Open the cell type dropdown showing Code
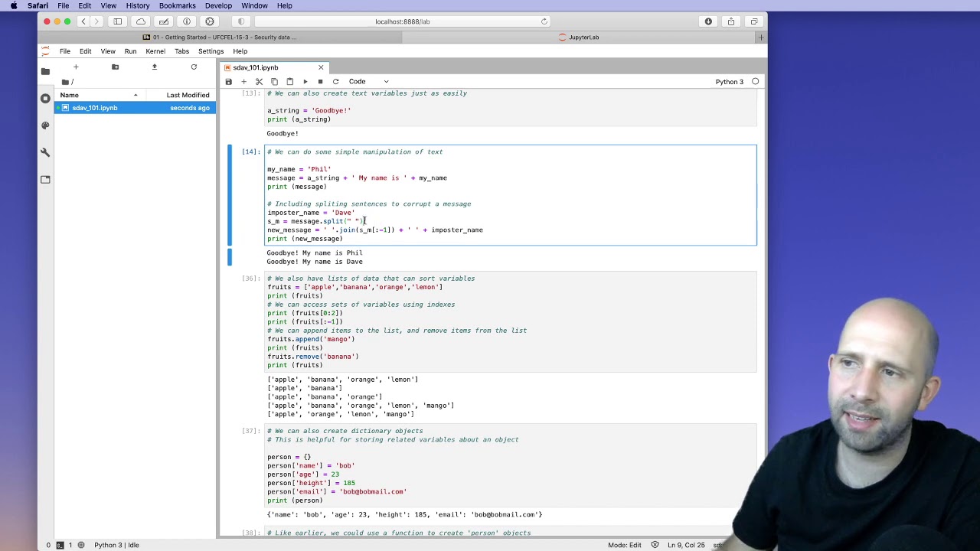 (x=369, y=81)
